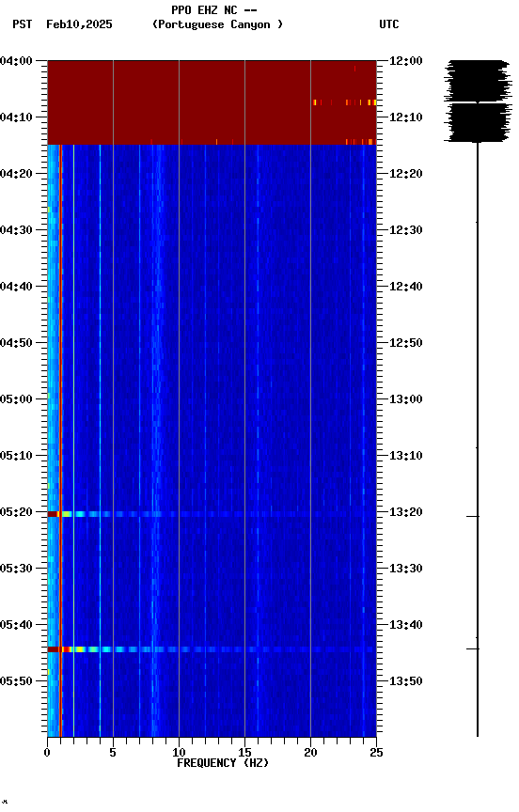Click the '10' frequency axis tick label
The image size is (519, 812).
click(179, 753)
